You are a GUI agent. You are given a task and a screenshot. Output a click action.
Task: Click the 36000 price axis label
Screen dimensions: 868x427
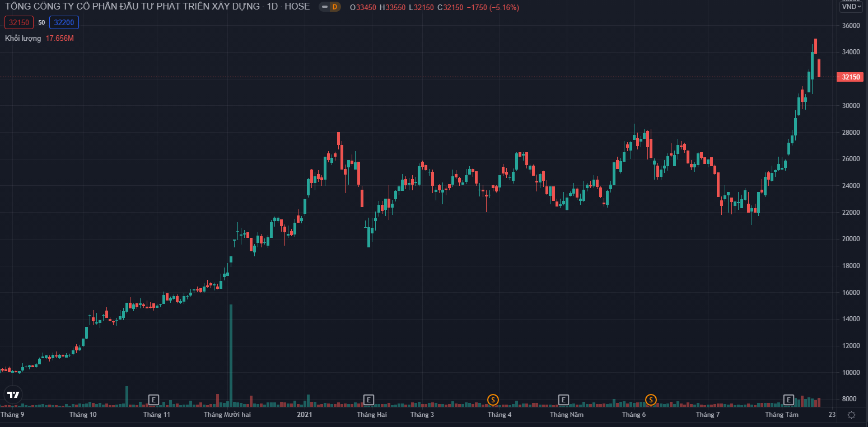tap(851, 26)
